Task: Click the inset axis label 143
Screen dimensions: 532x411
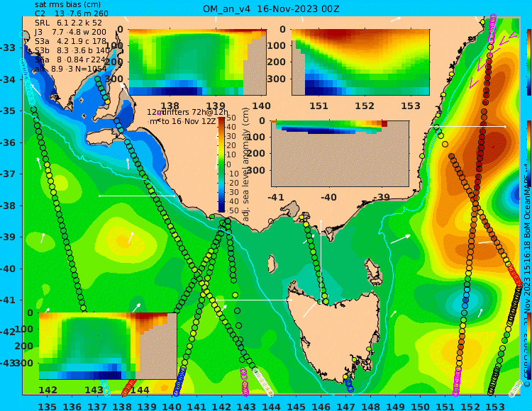Action: pyautogui.click(x=94, y=390)
